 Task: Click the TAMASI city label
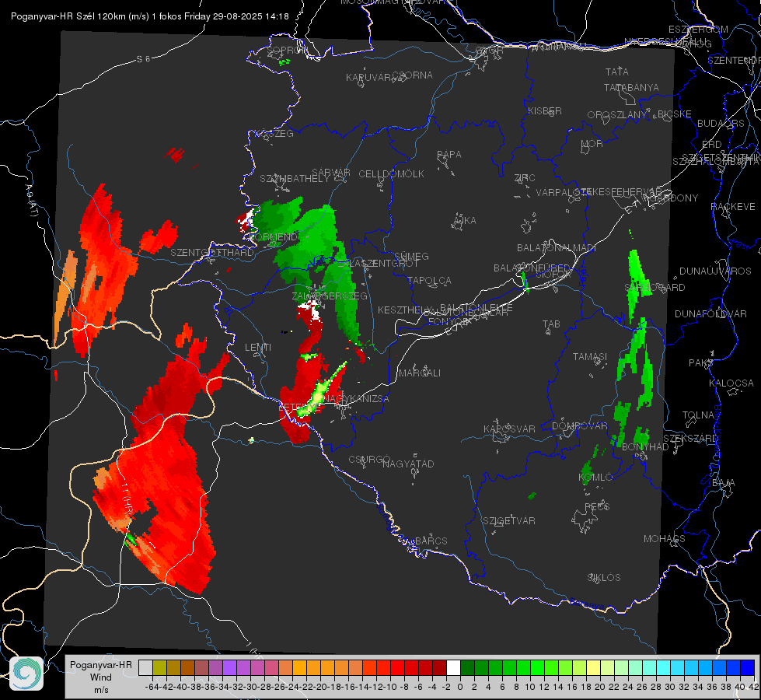coord(590,357)
